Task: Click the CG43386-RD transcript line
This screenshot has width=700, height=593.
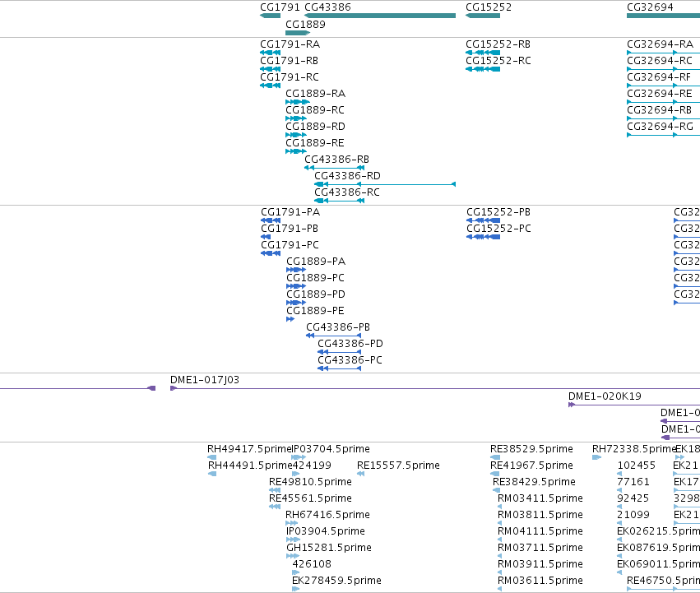Action: [385, 184]
